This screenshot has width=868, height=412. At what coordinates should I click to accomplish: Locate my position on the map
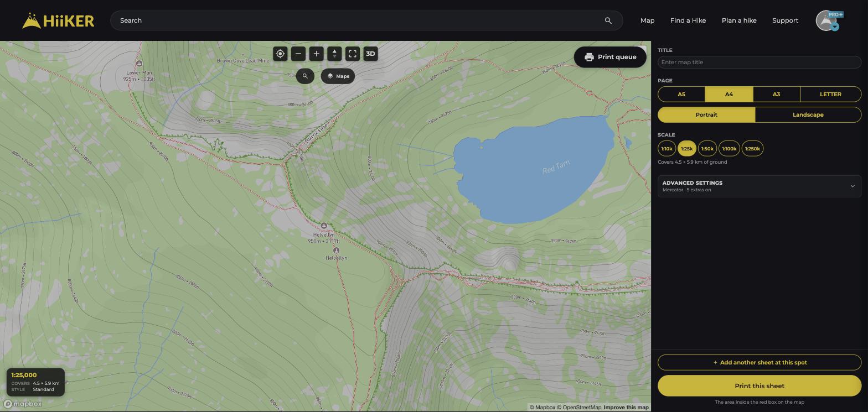(280, 54)
